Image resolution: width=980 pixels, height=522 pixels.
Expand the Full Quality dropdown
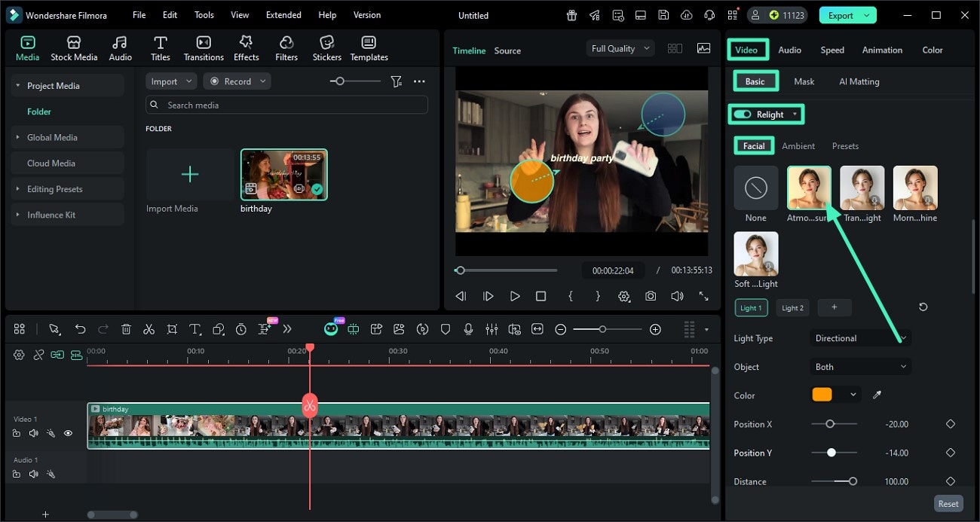[620, 48]
